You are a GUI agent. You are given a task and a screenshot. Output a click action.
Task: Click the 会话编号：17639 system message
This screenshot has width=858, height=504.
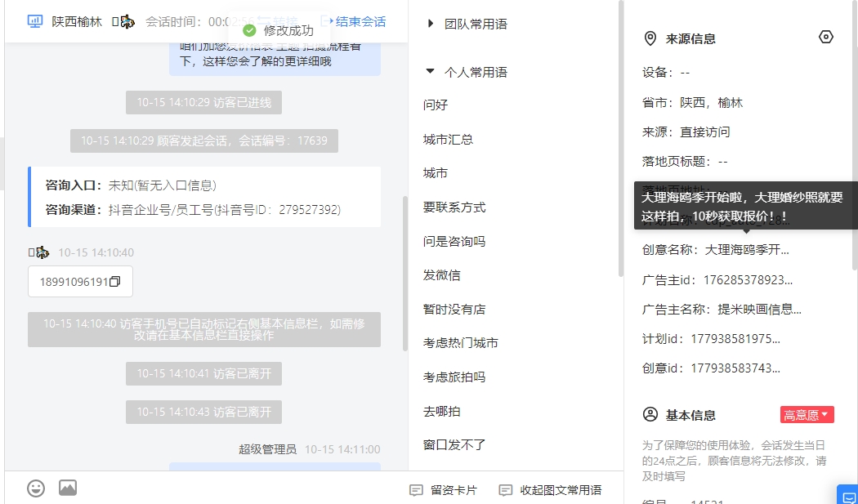click(204, 140)
